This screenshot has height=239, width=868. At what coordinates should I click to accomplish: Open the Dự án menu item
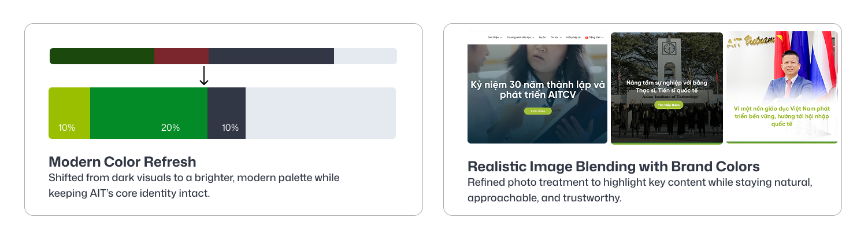pyautogui.click(x=542, y=38)
